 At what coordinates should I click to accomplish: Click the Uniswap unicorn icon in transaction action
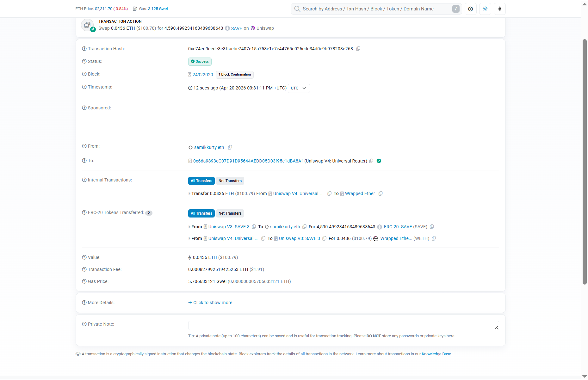pyautogui.click(x=252, y=28)
